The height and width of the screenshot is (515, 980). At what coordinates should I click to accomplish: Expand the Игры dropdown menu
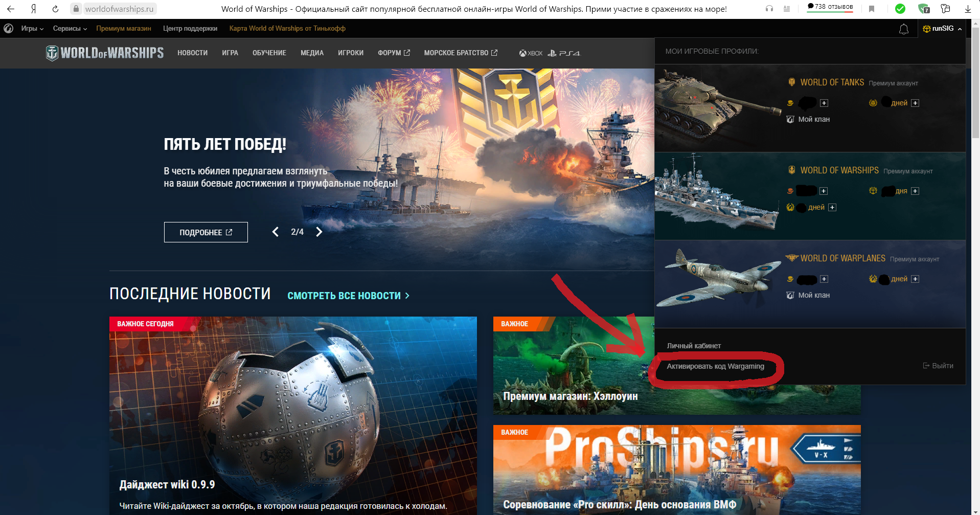pos(32,29)
